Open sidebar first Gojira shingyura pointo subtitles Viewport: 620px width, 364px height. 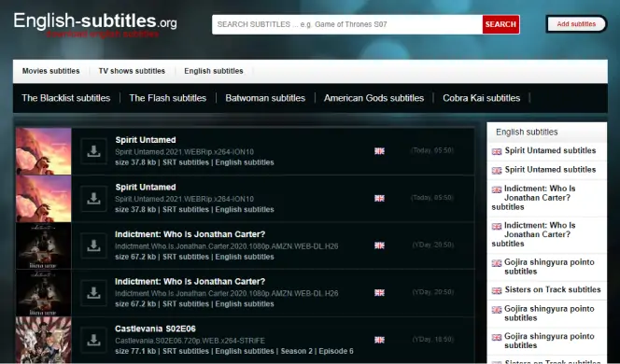[x=549, y=267]
